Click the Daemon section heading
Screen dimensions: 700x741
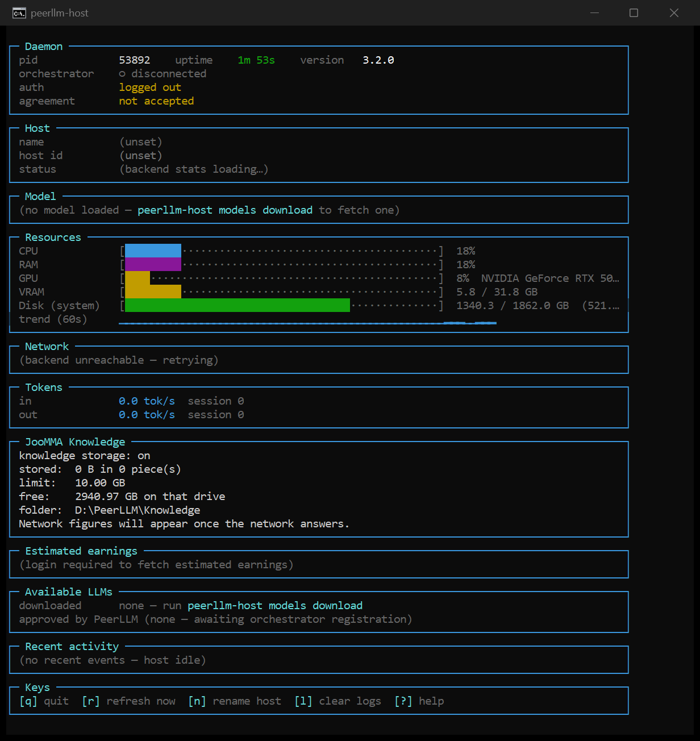click(x=44, y=47)
